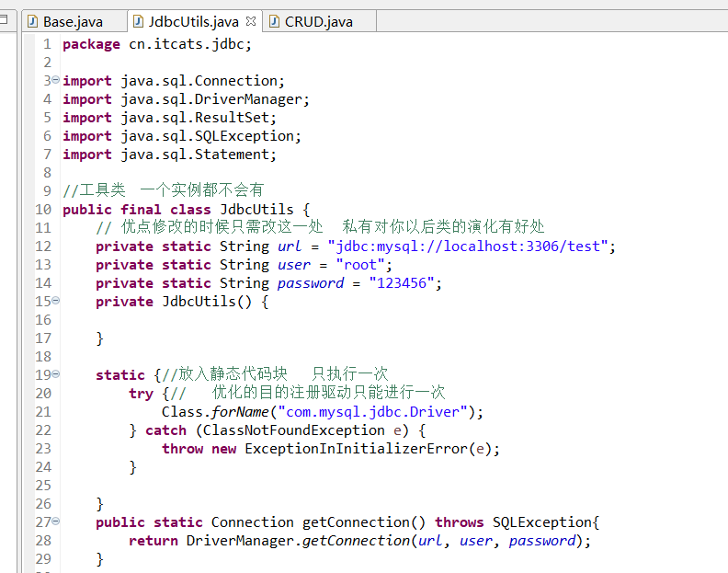Image resolution: width=728 pixels, height=573 pixels.
Task: Click java.sql.SQLException import text
Action: (210, 136)
